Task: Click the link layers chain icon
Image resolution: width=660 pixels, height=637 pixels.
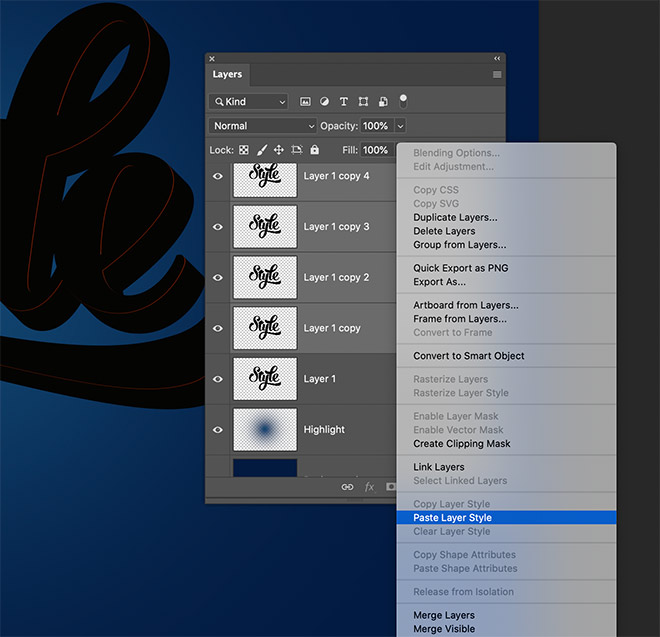Action: tap(347, 487)
